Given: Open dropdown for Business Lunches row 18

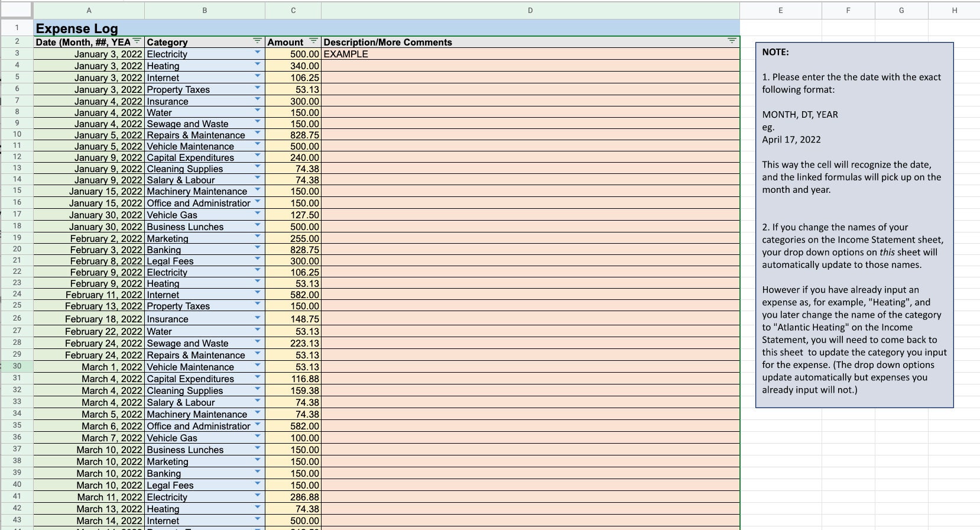Looking at the screenshot, I should 257,225.
